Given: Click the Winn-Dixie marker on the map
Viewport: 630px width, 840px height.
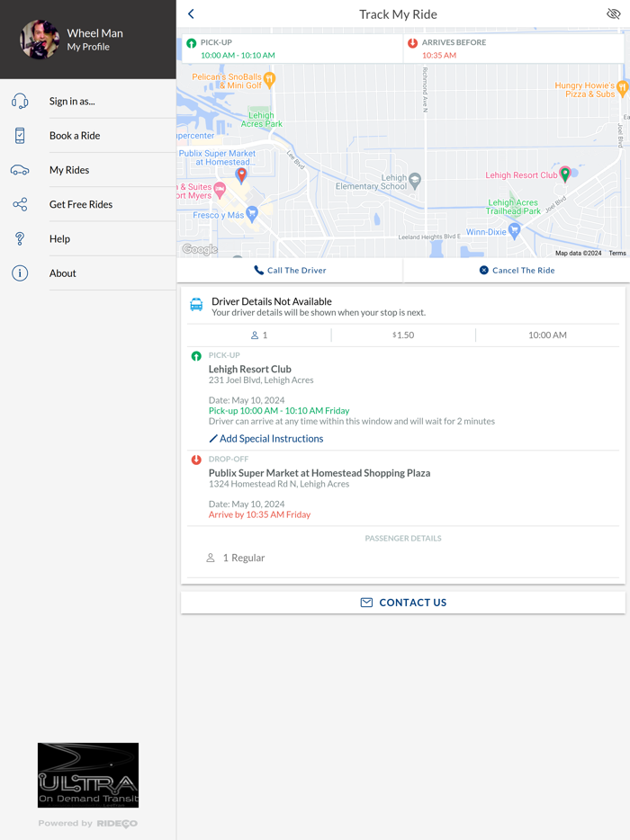Looking at the screenshot, I should click(x=514, y=231).
